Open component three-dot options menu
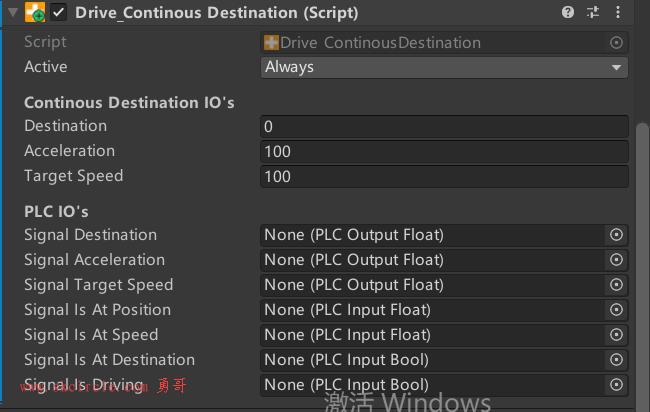 (x=618, y=12)
